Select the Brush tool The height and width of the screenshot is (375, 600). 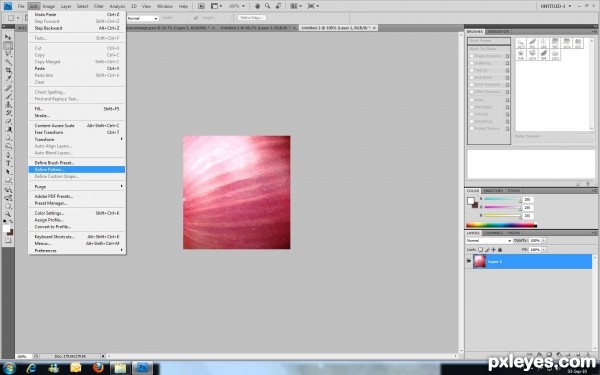coord(8,96)
